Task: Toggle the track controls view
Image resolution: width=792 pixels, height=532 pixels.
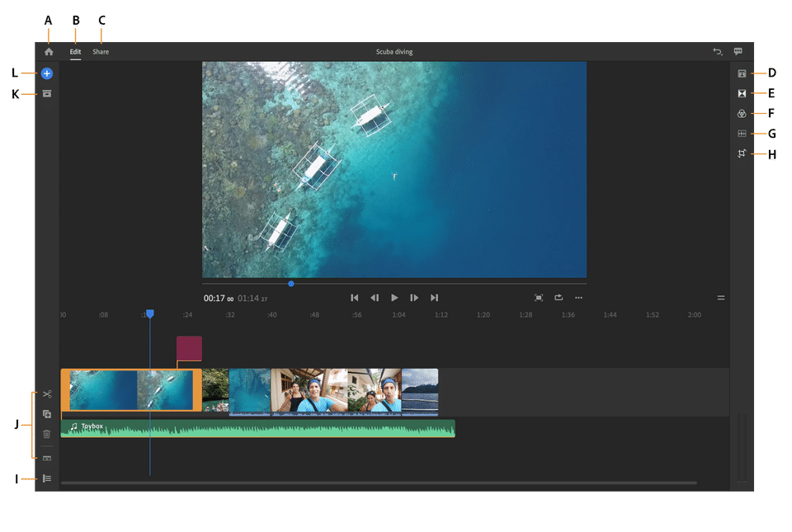Action: pos(47,478)
